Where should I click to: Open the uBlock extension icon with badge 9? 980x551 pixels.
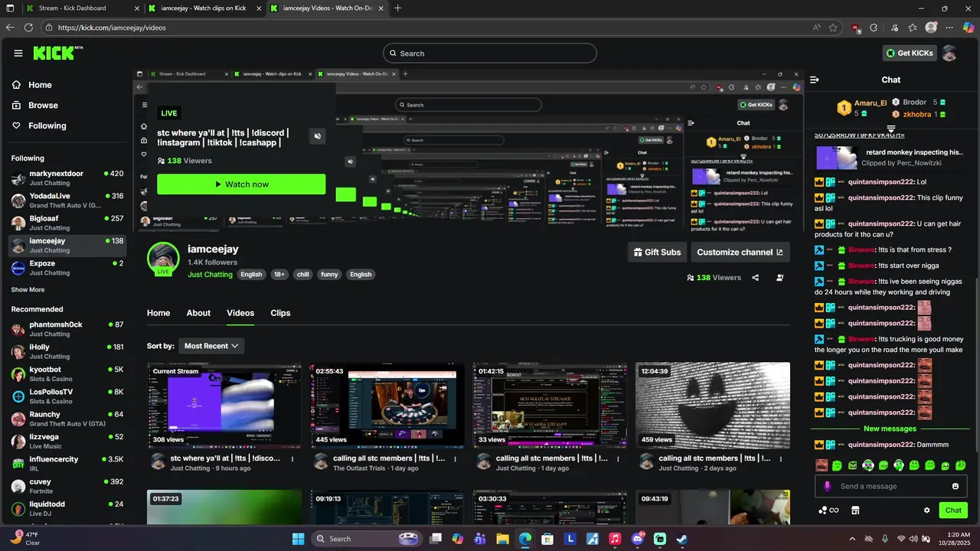[856, 28]
